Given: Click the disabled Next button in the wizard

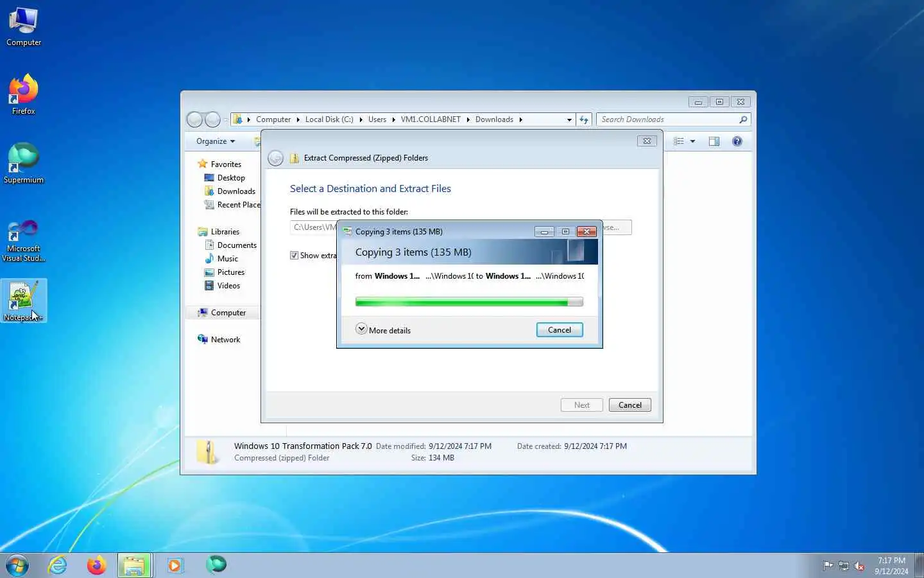Looking at the screenshot, I should (582, 405).
